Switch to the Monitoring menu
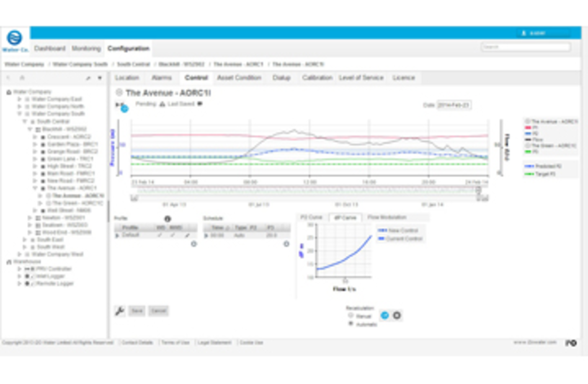This screenshot has height=384, width=588. (x=86, y=48)
